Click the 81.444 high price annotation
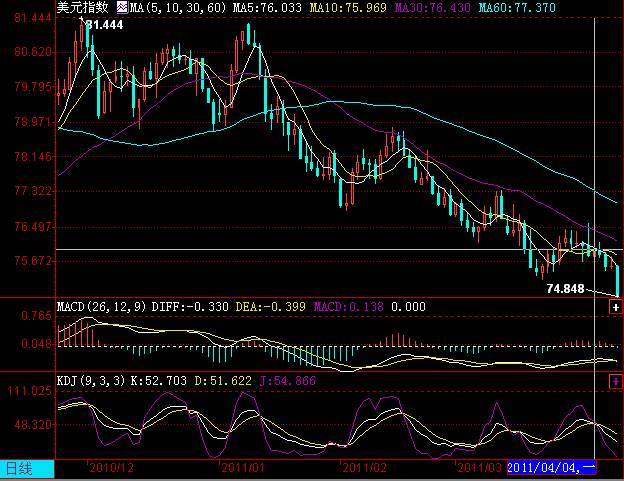 pos(105,25)
